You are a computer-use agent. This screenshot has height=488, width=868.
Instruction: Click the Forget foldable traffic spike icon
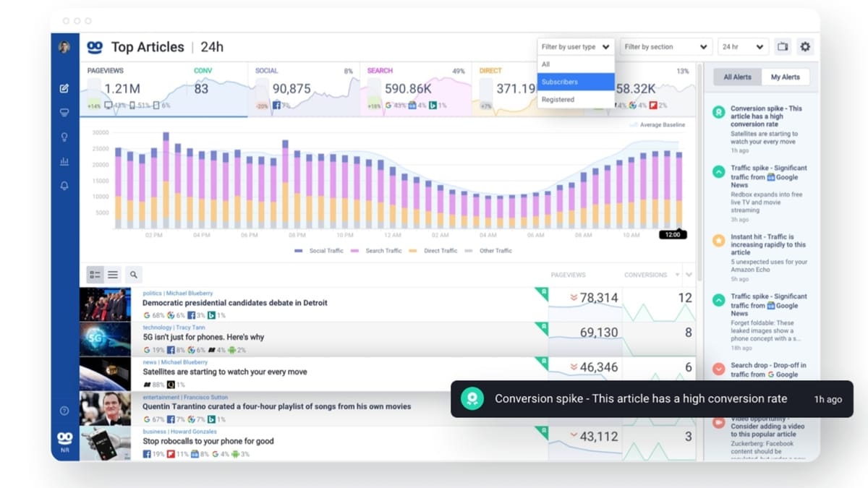[x=718, y=300]
